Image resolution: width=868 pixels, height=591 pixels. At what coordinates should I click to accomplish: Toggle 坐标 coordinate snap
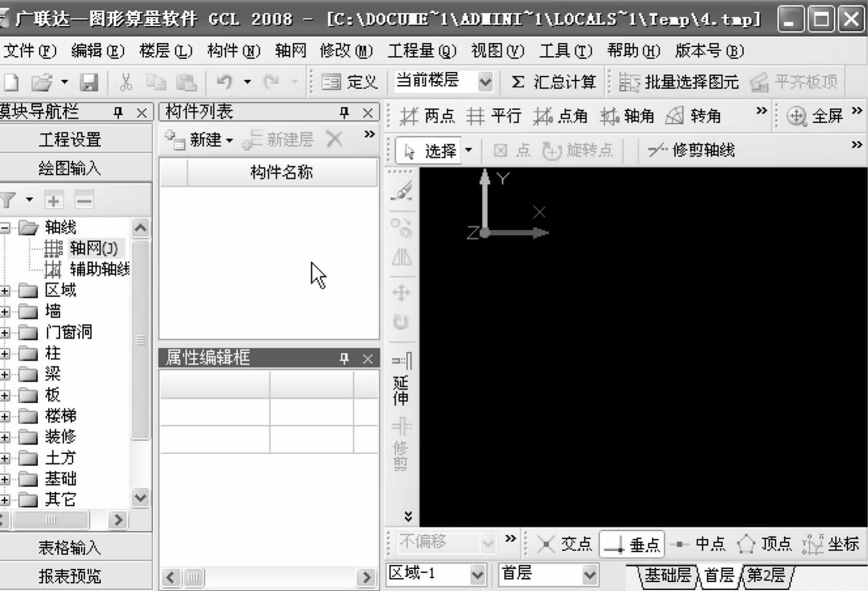[831, 544]
